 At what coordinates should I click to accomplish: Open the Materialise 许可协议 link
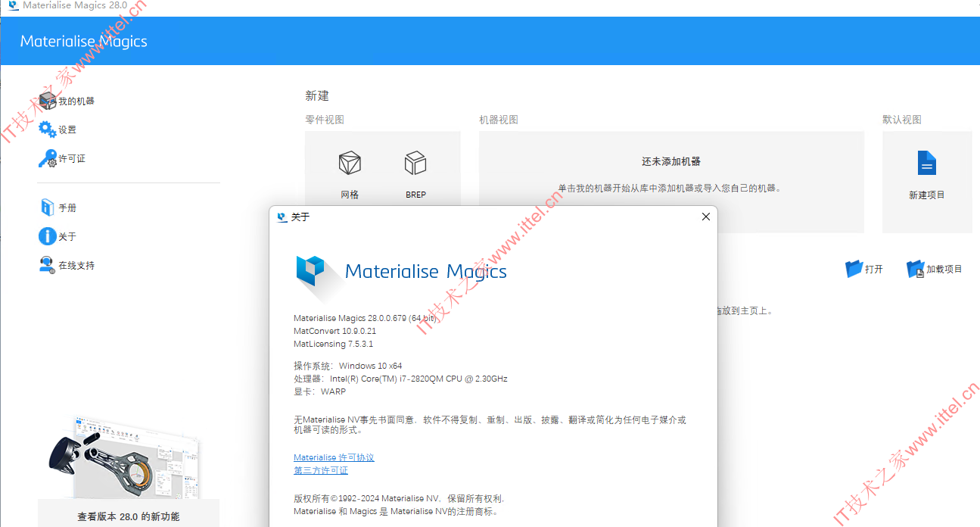[x=334, y=457]
